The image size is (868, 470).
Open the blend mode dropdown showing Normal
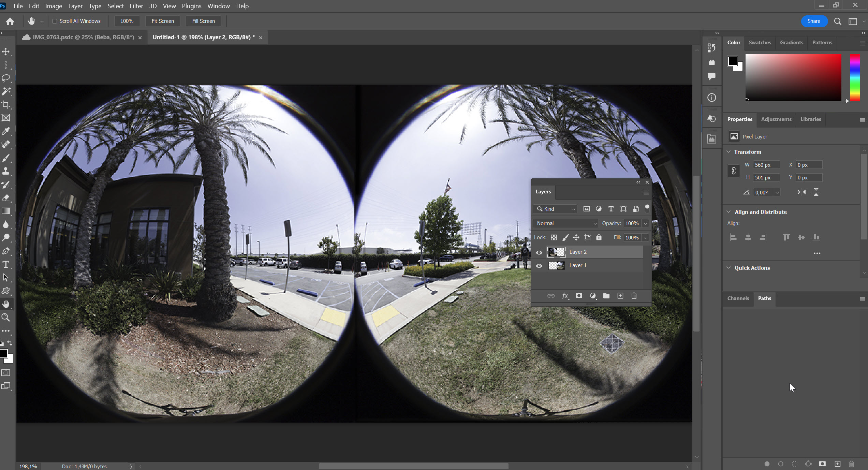565,223
